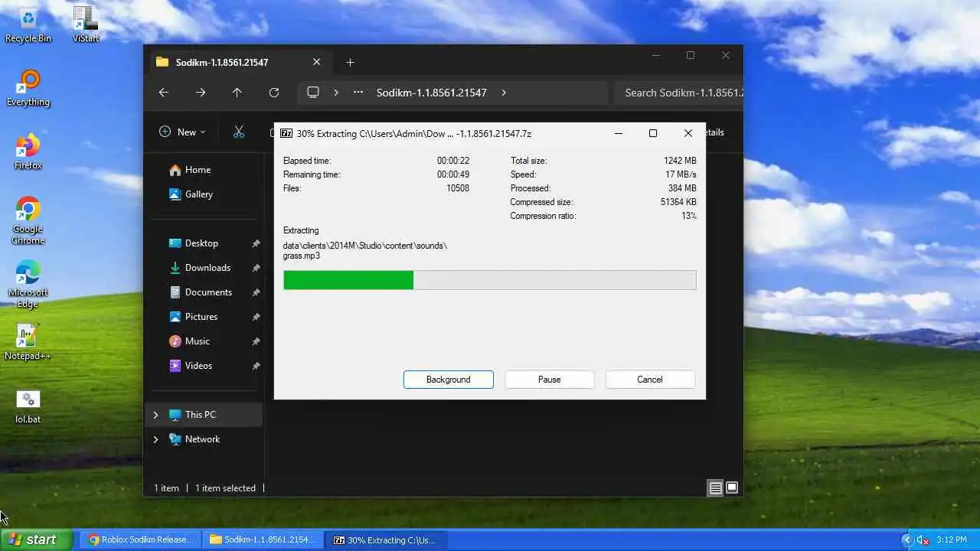Unpin Videos via its pin icon

[x=256, y=366]
